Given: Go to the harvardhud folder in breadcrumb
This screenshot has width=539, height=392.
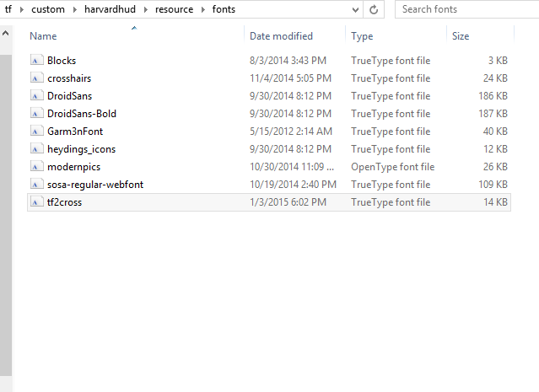Looking at the screenshot, I should [x=110, y=9].
